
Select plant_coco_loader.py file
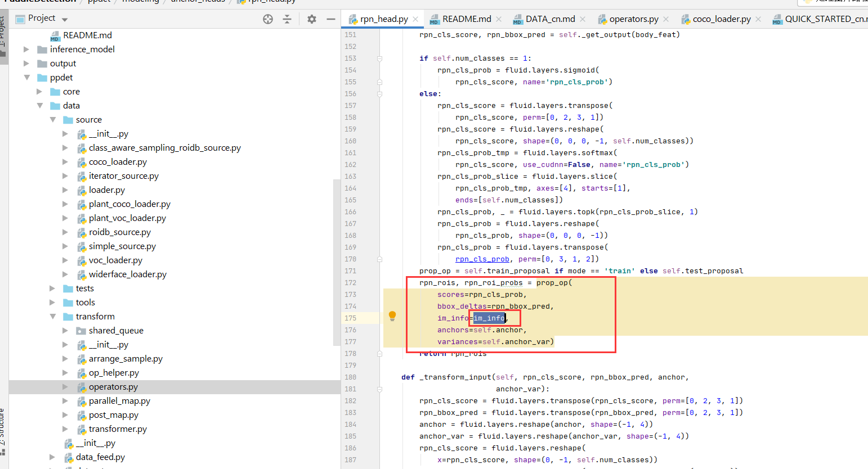pyautogui.click(x=129, y=204)
